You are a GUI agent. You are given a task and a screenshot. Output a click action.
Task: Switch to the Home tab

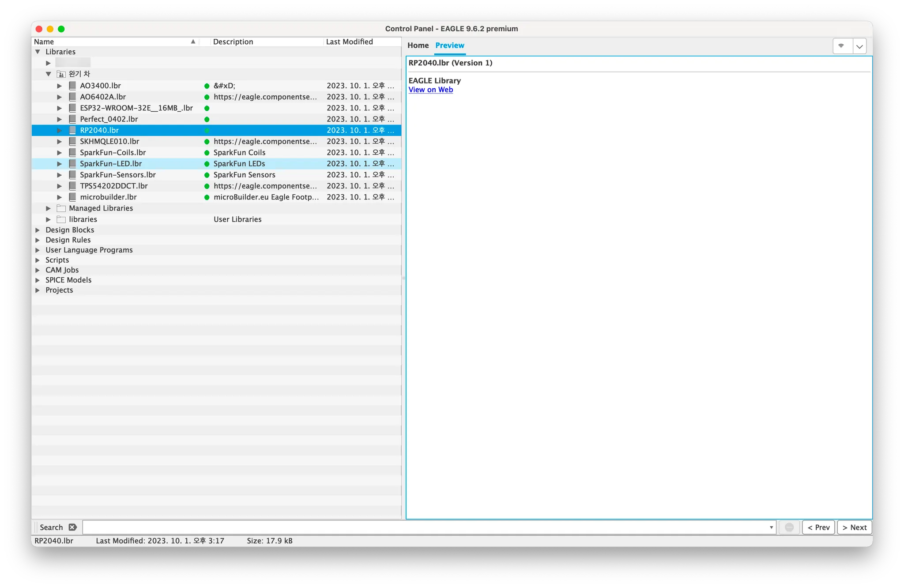click(418, 45)
